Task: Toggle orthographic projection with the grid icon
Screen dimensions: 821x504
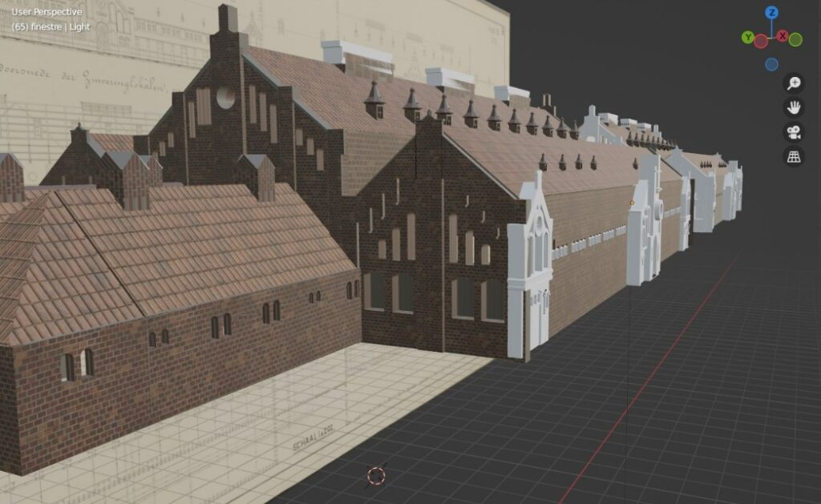Action: (x=794, y=155)
